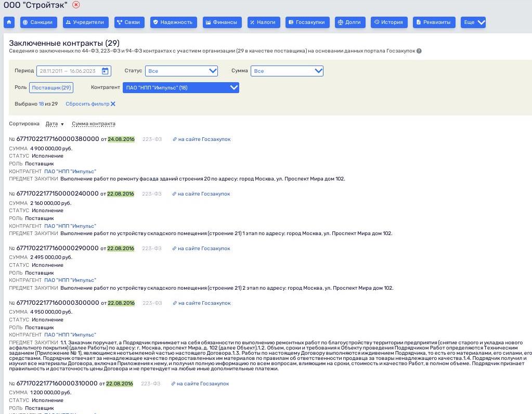Open Госзакупок link for contract 67717022177160000380000

(x=202, y=139)
